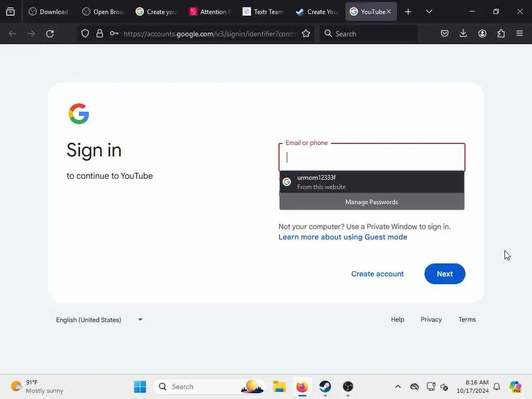Switch to the Steam Create Your tab
532x399 pixels.
[316, 11]
